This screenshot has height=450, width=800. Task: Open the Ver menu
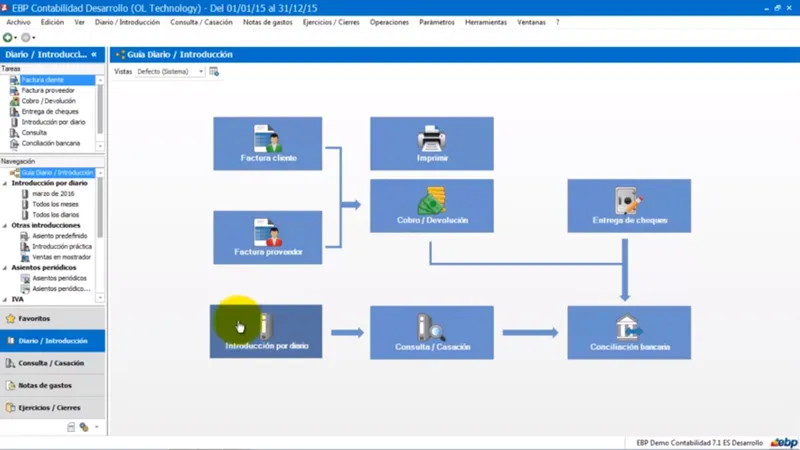tap(80, 22)
